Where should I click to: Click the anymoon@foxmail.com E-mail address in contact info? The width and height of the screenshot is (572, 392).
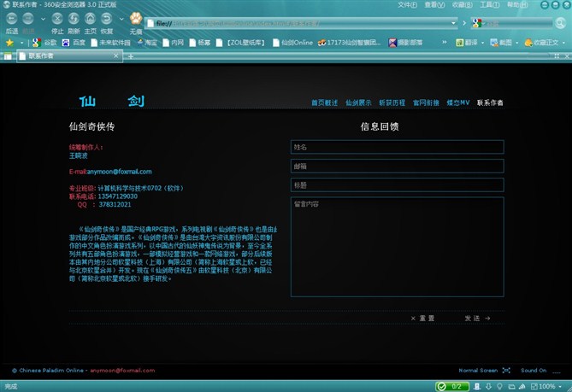pos(120,172)
